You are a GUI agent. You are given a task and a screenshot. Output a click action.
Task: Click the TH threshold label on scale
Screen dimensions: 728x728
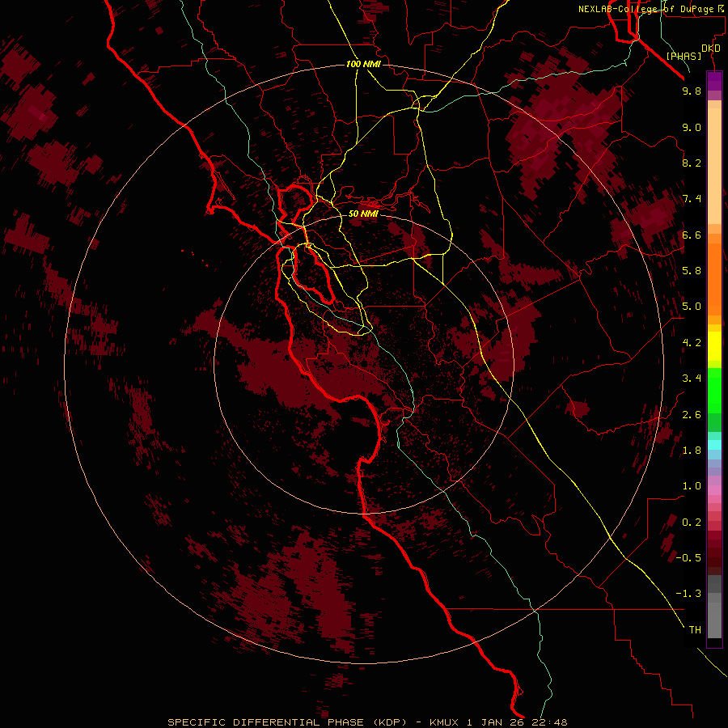click(695, 630)
